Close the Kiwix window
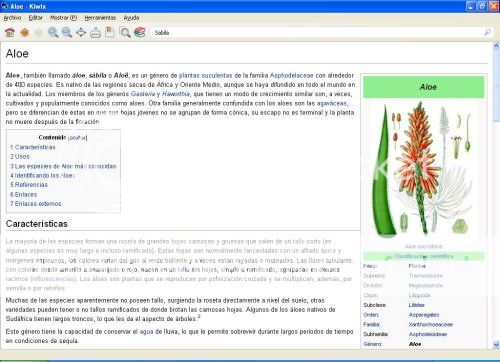This screenshot has width=500, height=362. tap(494, 6)
